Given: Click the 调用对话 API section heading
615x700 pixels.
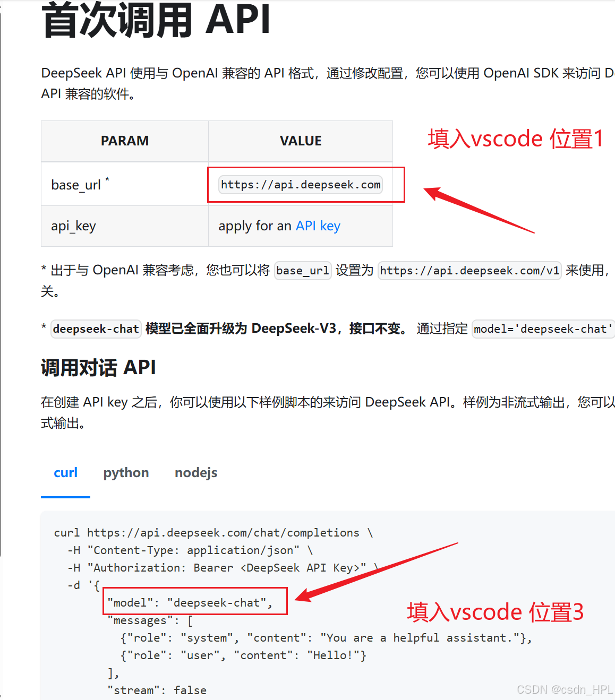Looking at the screenshot, I should 98,367.
